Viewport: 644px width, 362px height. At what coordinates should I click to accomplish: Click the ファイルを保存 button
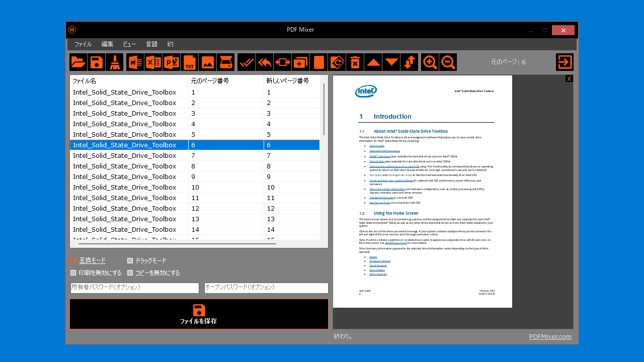click(x=199, y=314)
